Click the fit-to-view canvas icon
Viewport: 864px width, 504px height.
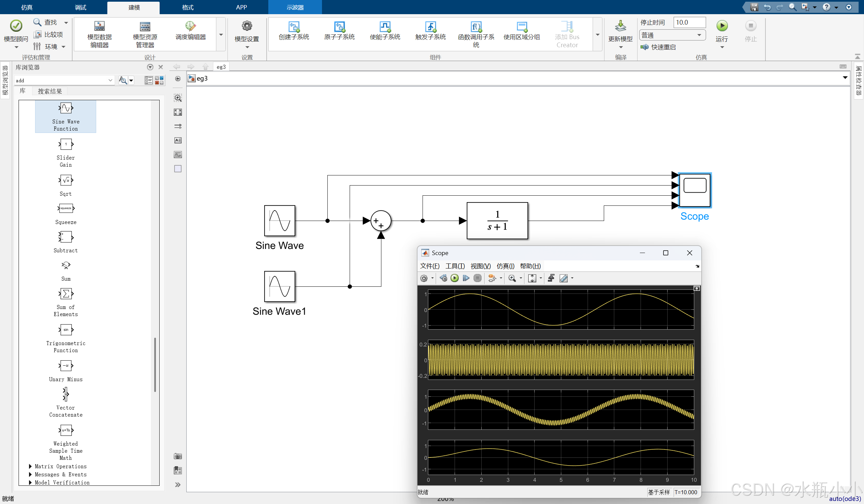point(178,112)
